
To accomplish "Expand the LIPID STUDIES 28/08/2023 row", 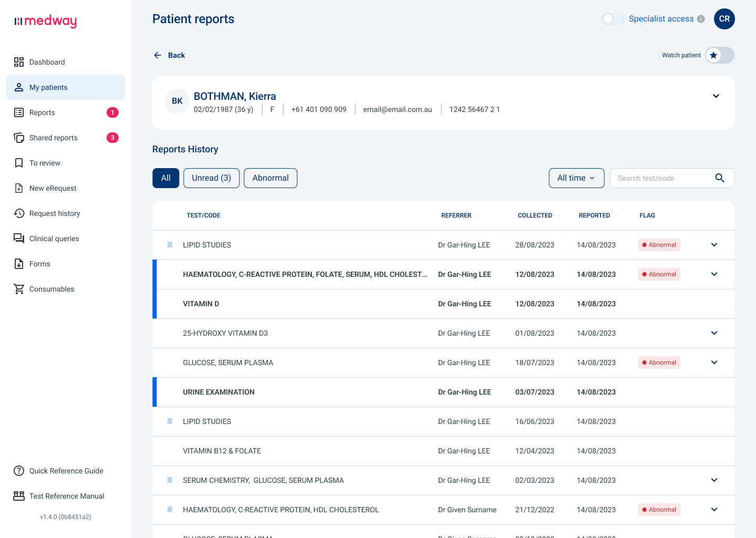I will [x=714, y=245].
